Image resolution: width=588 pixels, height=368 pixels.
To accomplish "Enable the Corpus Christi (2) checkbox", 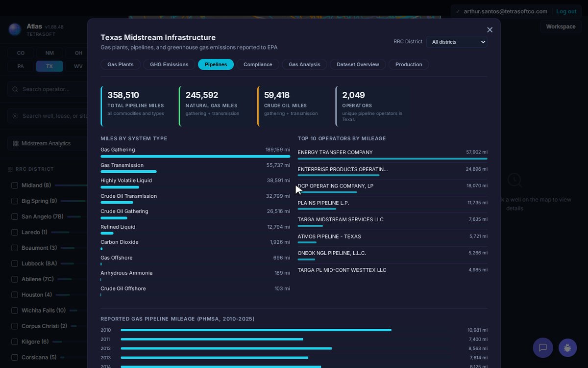I will point(15,326).
